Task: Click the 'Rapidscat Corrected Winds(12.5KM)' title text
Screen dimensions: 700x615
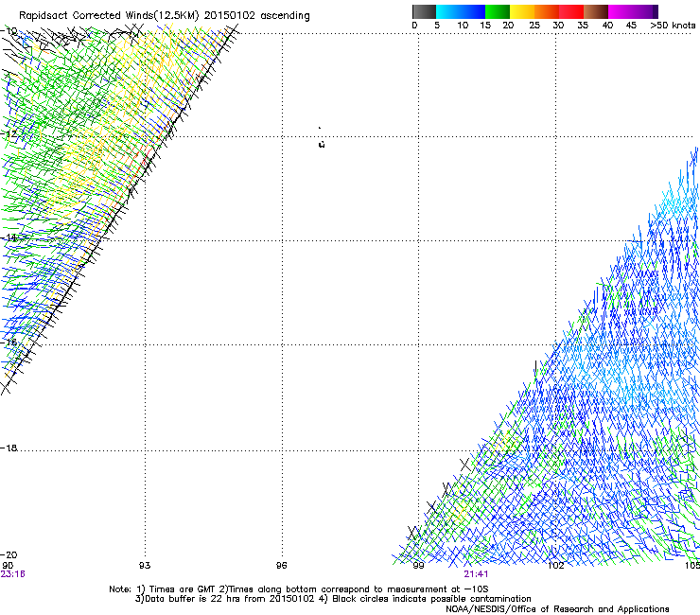Action: tap(109, 16)
